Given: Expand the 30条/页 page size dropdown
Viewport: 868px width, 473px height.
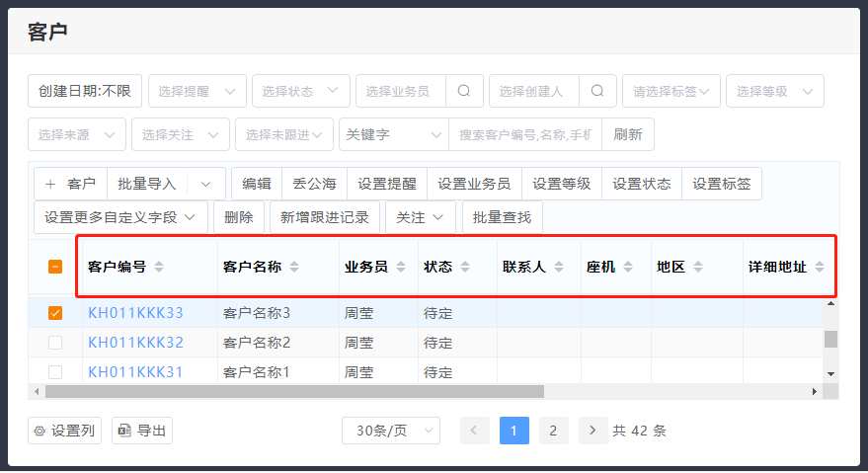Looking at the screenshot, I should (391, 431).
